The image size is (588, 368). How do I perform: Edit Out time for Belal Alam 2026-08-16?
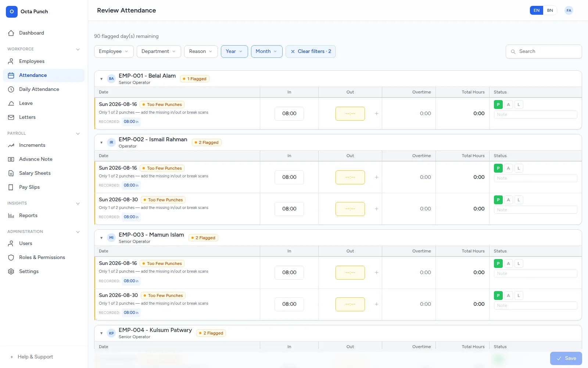coord(350,114)
